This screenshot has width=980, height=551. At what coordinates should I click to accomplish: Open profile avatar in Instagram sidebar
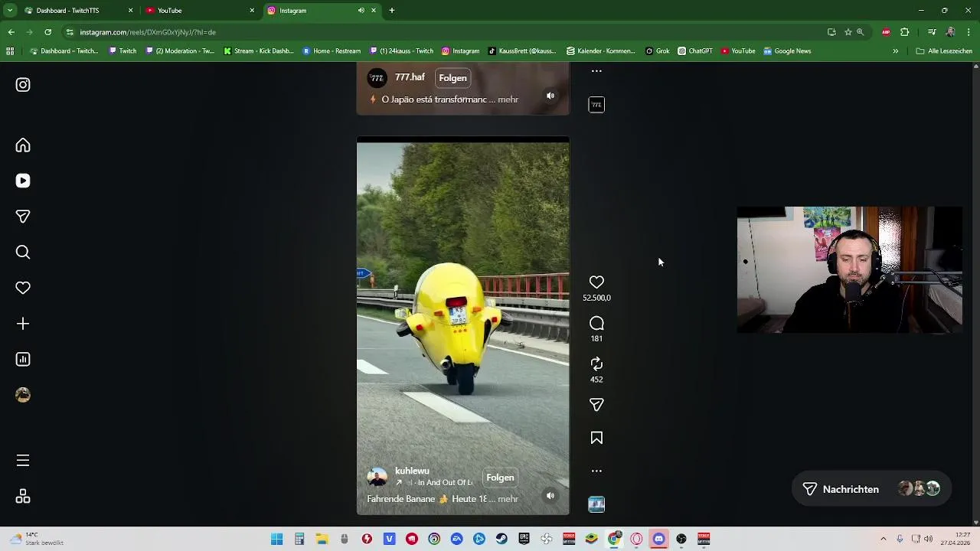pos(23,395)
